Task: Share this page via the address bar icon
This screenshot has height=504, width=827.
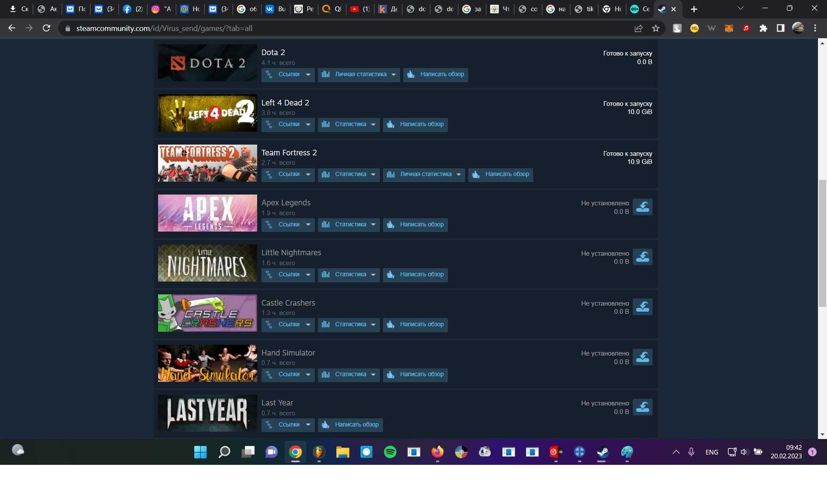Action: (x=638, y=28)
